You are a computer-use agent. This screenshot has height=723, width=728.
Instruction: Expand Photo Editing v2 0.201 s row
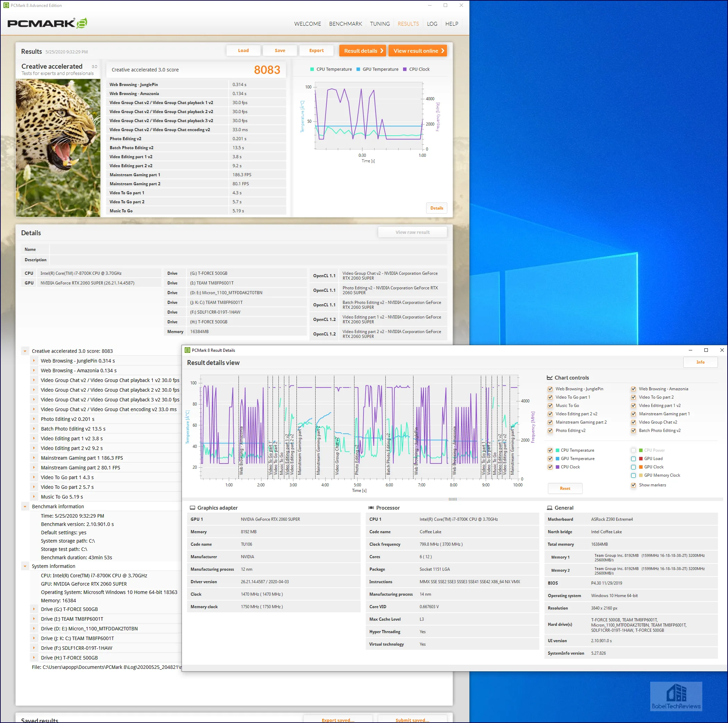[34, 419]
